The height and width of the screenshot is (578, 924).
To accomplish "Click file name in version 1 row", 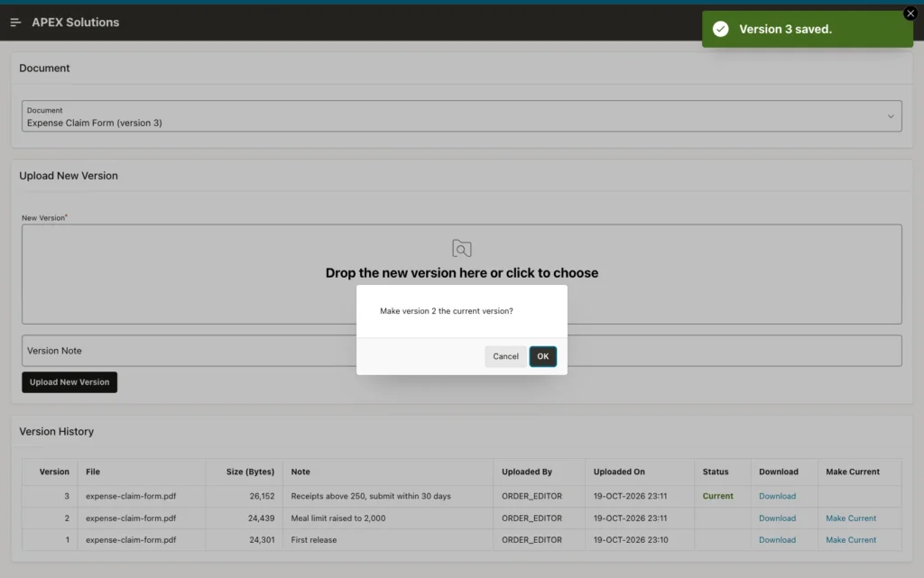I will (x=130, y=540).
